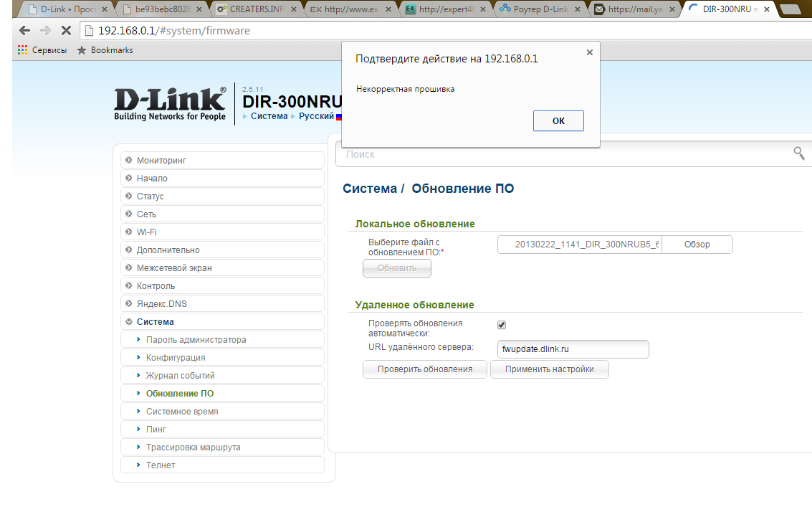
Task: Select Обновление ПО menu item
Action: point(222,394)
